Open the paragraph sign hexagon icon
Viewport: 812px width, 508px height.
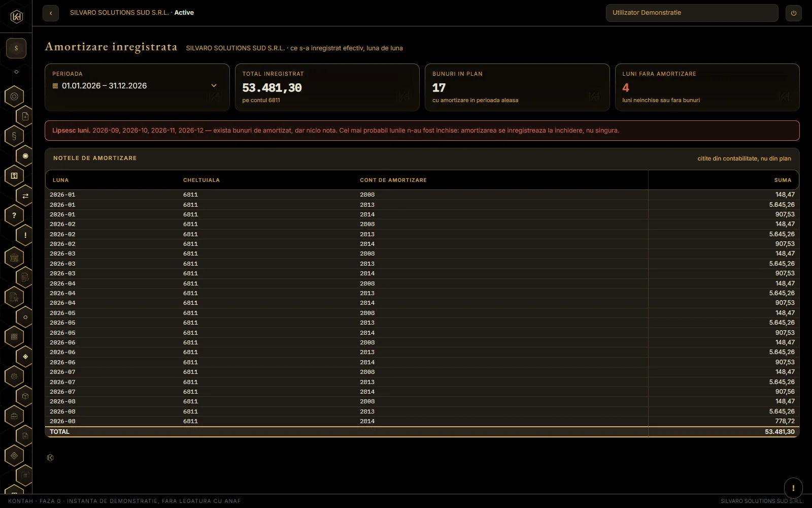pos(14,136)
